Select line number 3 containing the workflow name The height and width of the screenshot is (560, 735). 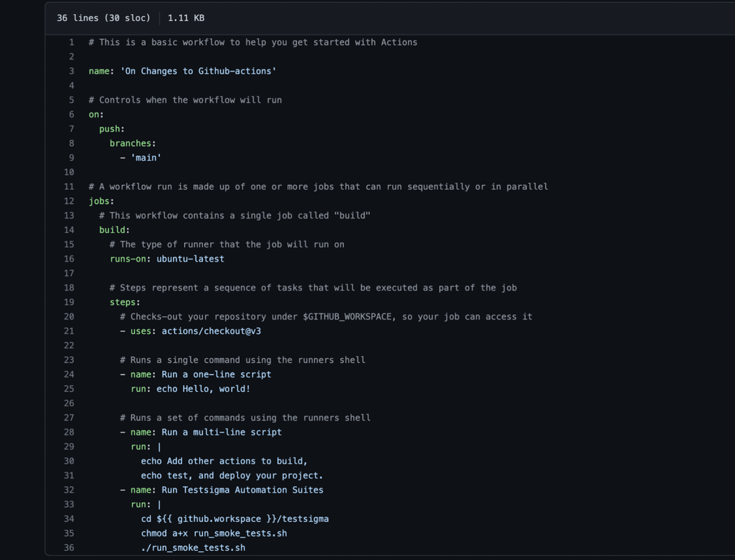coord(71,71)
